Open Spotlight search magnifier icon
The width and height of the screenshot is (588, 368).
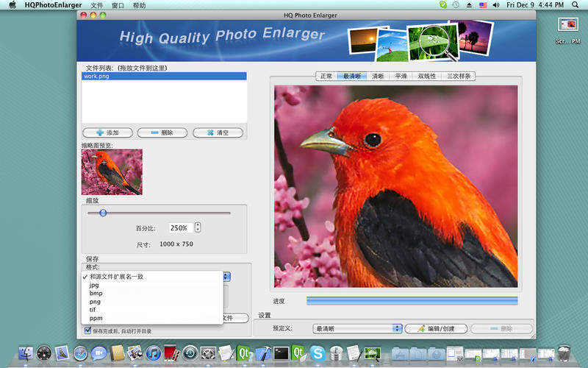(576, 5)
